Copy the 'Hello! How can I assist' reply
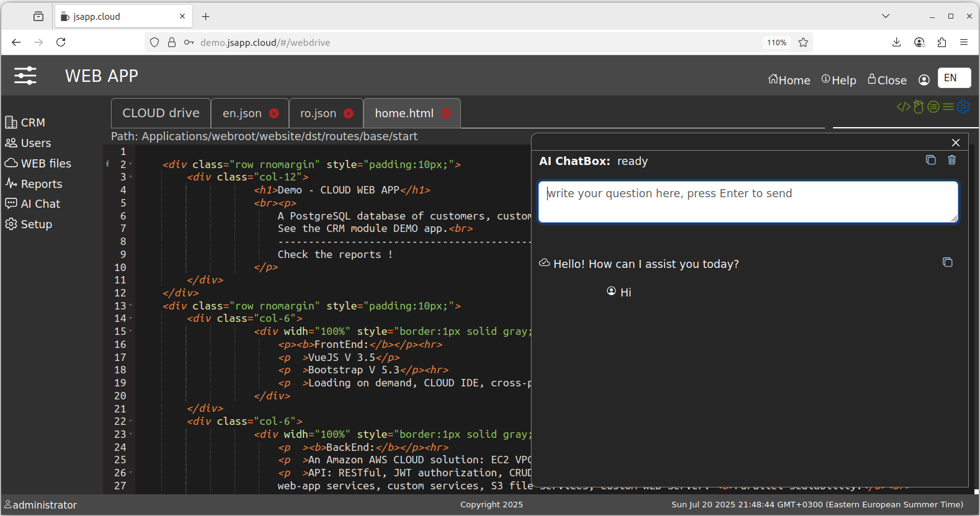 (x=947, y=262)
